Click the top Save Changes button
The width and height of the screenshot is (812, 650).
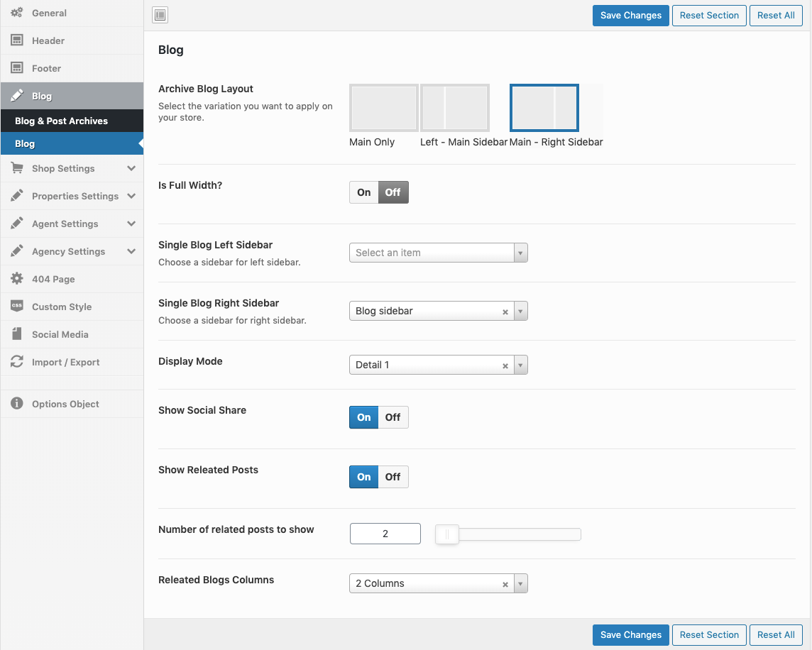pos(630,15)
